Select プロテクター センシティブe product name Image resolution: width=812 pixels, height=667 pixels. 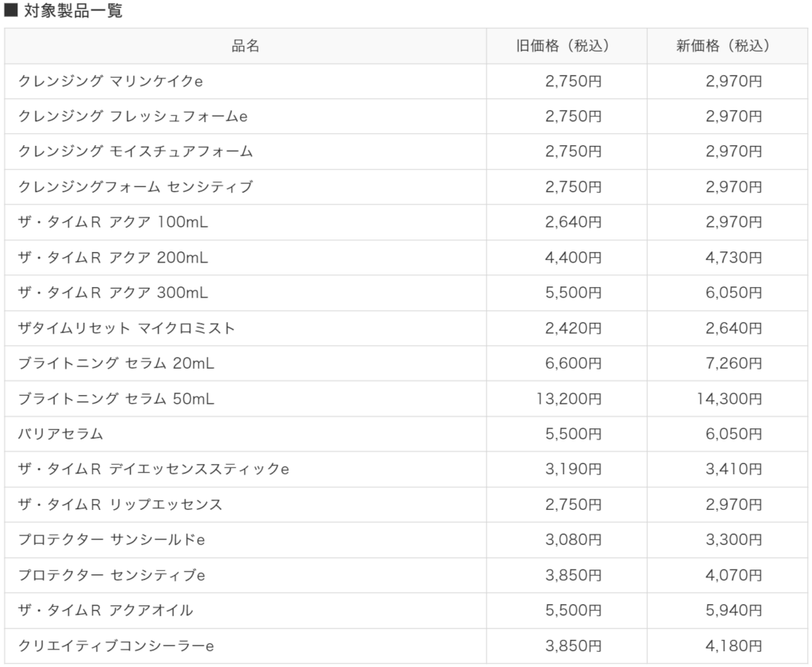[112, 575]
